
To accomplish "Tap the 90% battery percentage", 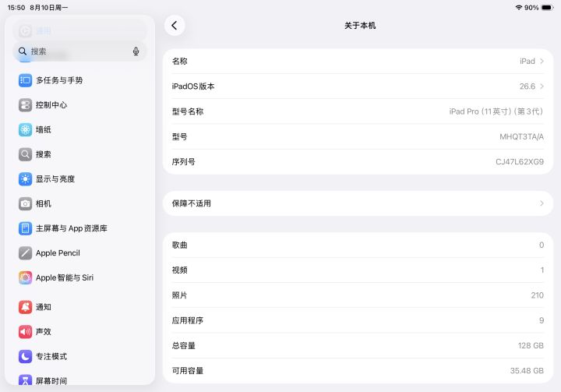I will click(x=531, y=8).
